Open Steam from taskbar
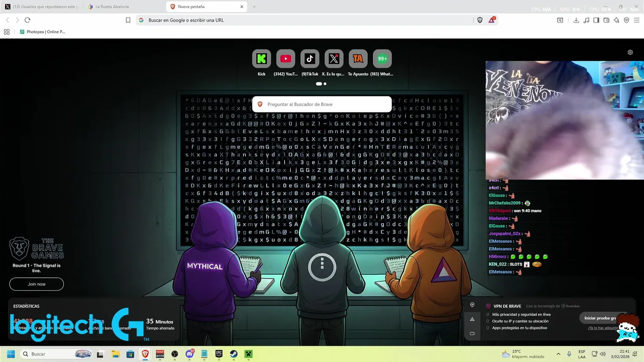The height and width of the screenshot is (362, 644). (x=234, y=354)
